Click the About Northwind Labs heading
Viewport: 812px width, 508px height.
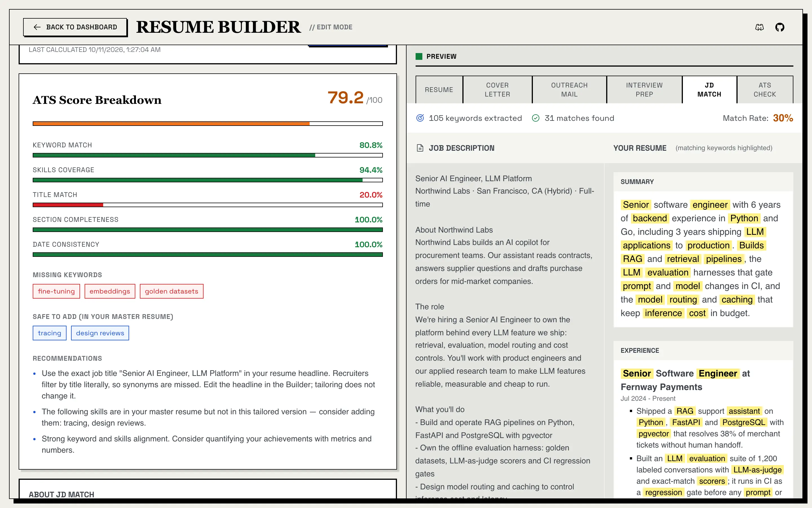[454, 230]
